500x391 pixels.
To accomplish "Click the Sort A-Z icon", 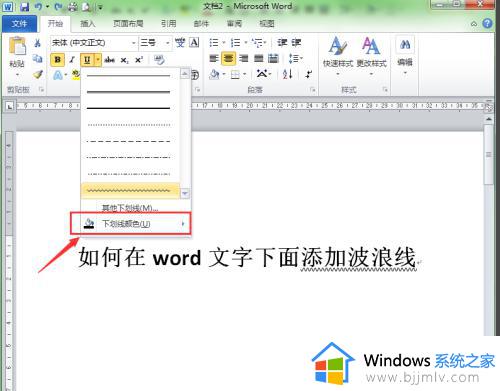I will (287, 74).
